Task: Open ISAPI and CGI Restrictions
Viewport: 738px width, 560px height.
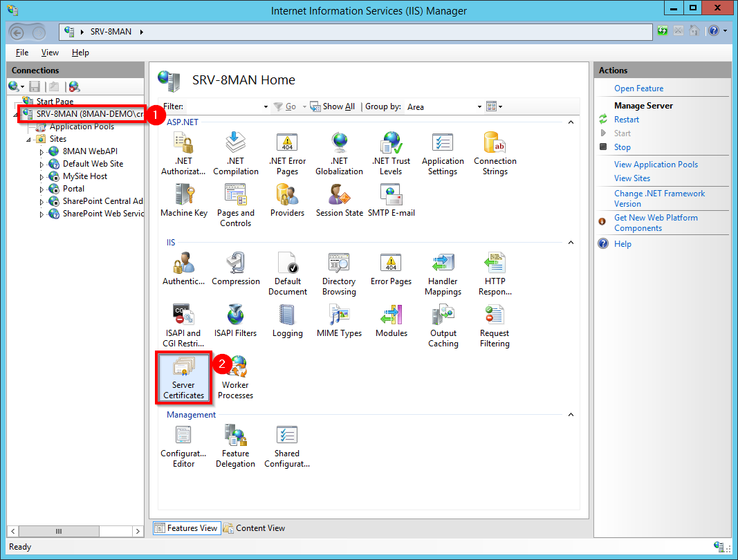Action: pyautogui.click(x=183, y=325)
